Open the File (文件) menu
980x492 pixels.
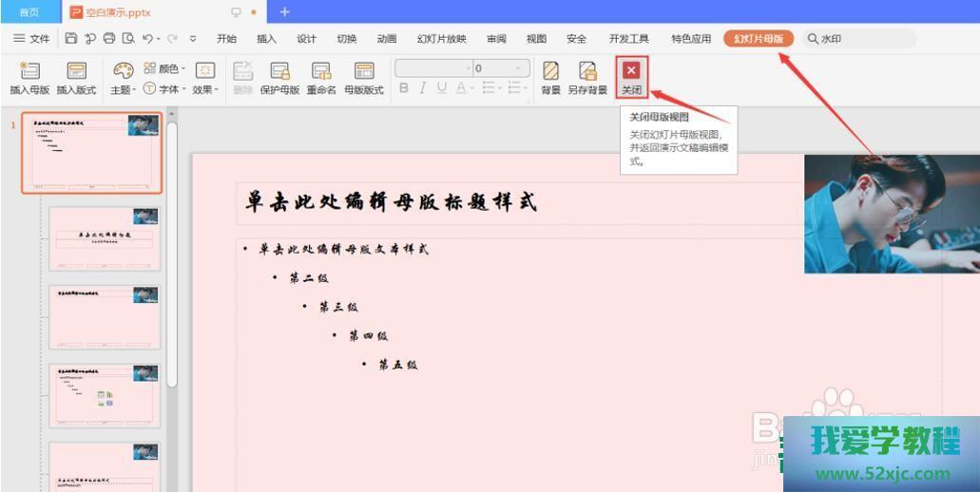pyautogui.click(x=31, y=39)
